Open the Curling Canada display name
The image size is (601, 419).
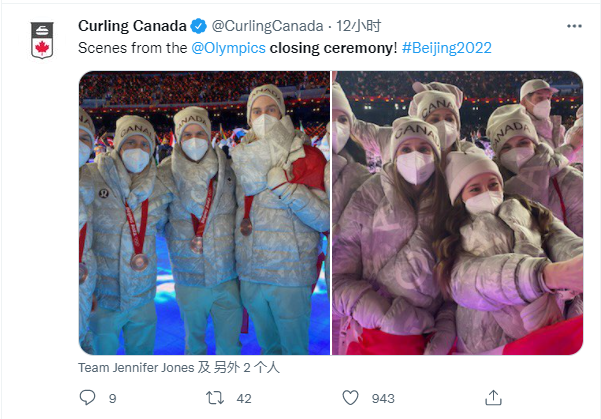coord(131,26)
